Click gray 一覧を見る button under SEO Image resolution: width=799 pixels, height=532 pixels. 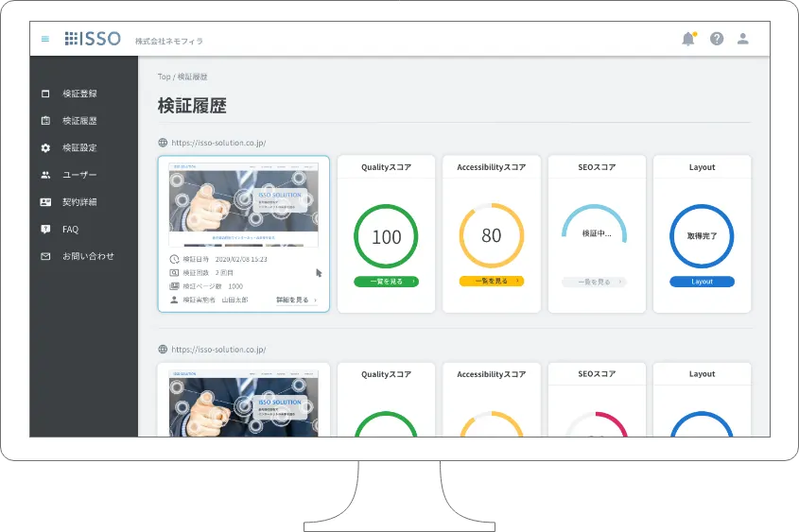coord(594,282)
